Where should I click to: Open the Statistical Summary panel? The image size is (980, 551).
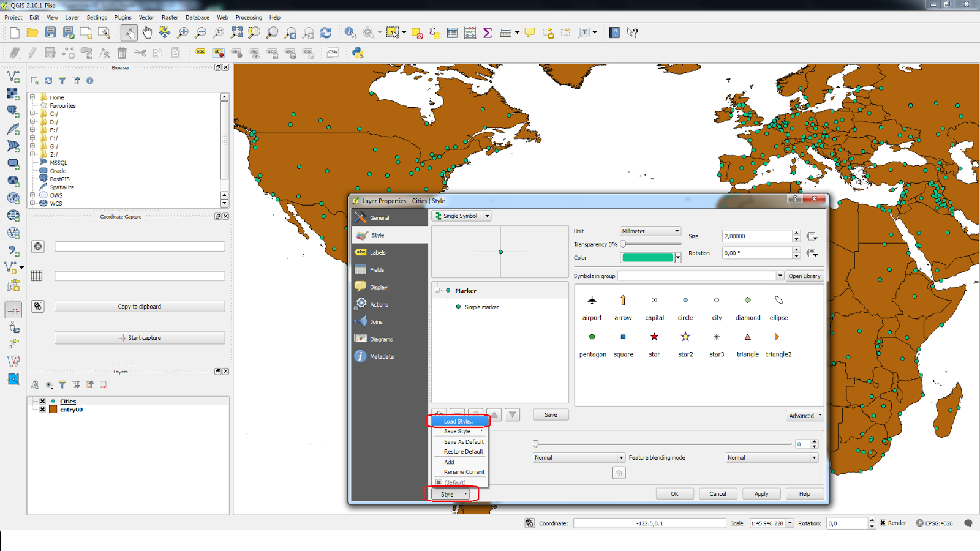[x=487, y=32]
